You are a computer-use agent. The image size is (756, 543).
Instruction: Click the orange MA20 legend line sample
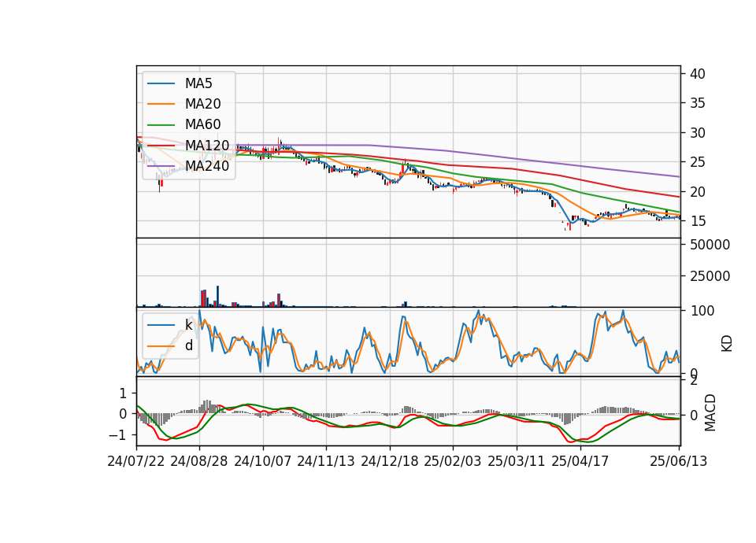click(x=161, y=104)
